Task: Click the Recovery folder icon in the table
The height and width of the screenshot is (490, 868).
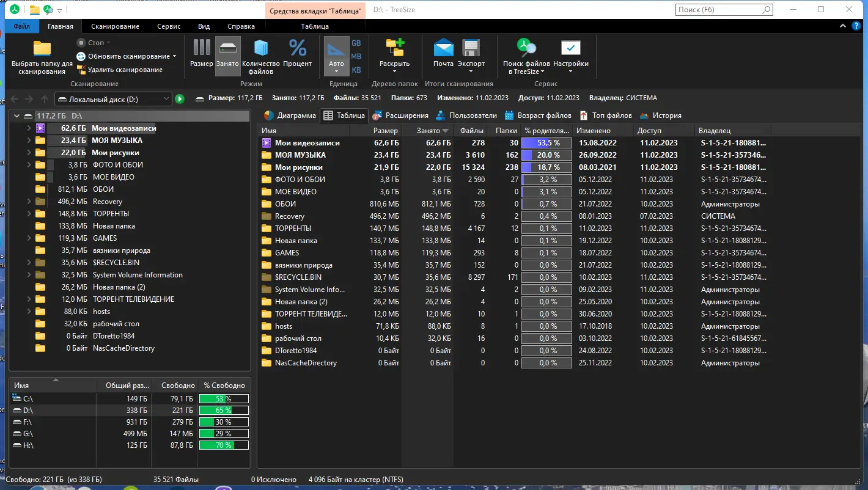Action: tap(267, 216)
